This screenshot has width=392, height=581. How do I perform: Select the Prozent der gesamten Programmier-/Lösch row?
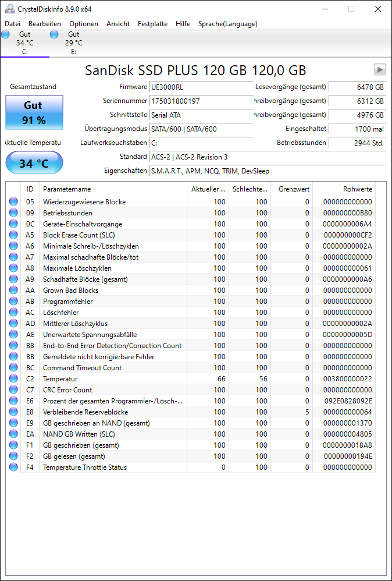pyautogui.click(x=191, y=401)
